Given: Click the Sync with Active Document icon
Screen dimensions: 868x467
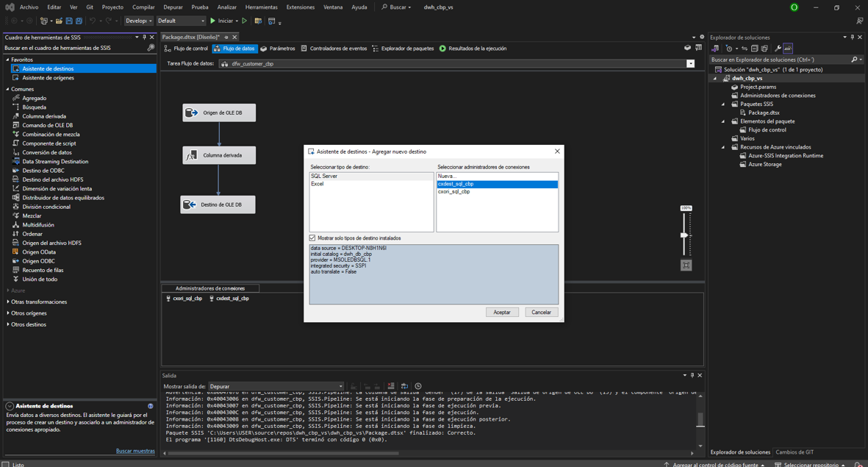Looking at the screenshot, I should (745, 49).
